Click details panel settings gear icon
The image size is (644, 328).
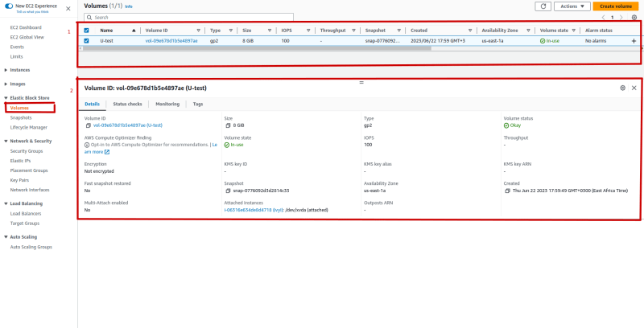[x=622, y=88]
